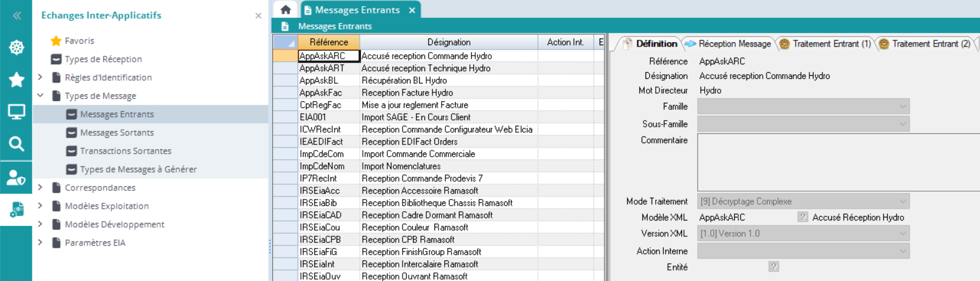Click the monitor icon in left rail

coord(17,112)
